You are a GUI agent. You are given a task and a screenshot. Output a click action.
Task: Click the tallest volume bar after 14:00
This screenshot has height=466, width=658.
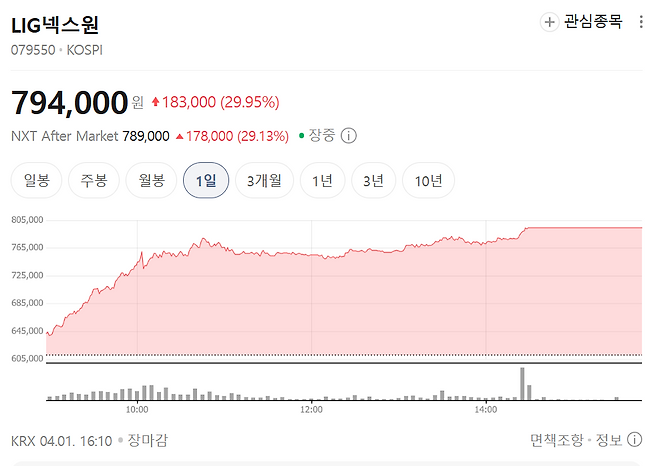(522, 384)
